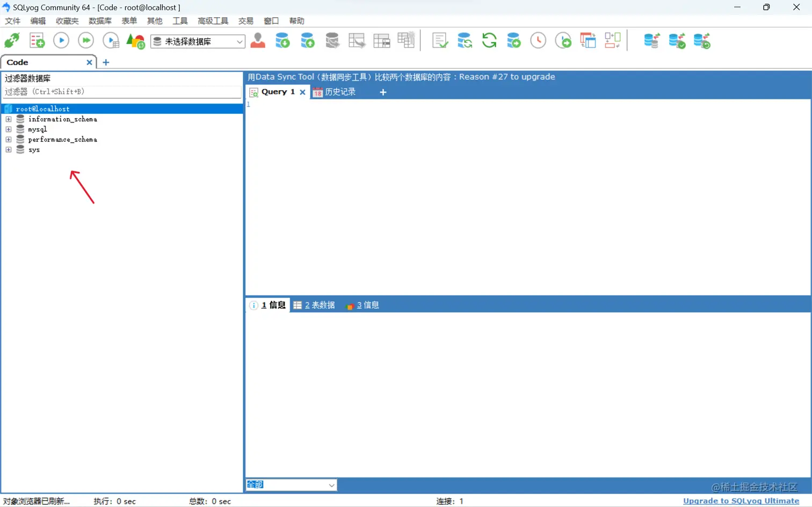Open the 收藏夹 menu
The width and height of the screenshot is (812, 507).
pyautogui.click(x=67, y=21)
